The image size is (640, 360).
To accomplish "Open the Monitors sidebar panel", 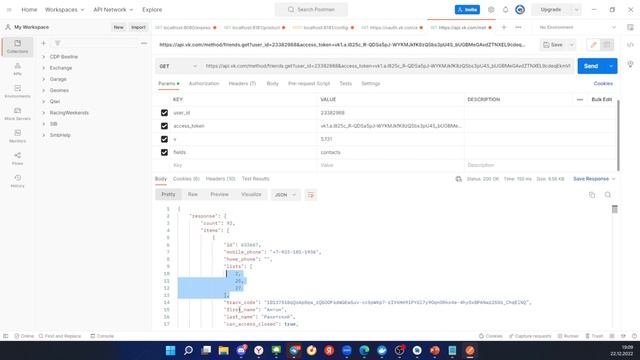I will tap(17, 136).
